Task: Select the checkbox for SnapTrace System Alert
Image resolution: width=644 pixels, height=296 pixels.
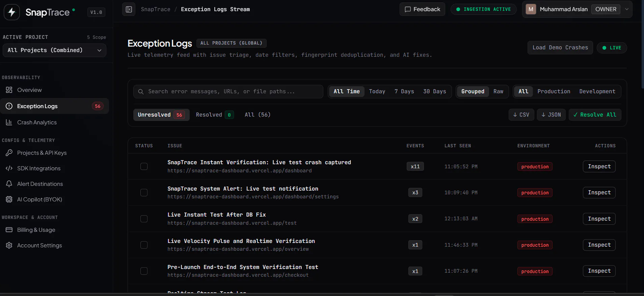Action: tap(144, 193)
